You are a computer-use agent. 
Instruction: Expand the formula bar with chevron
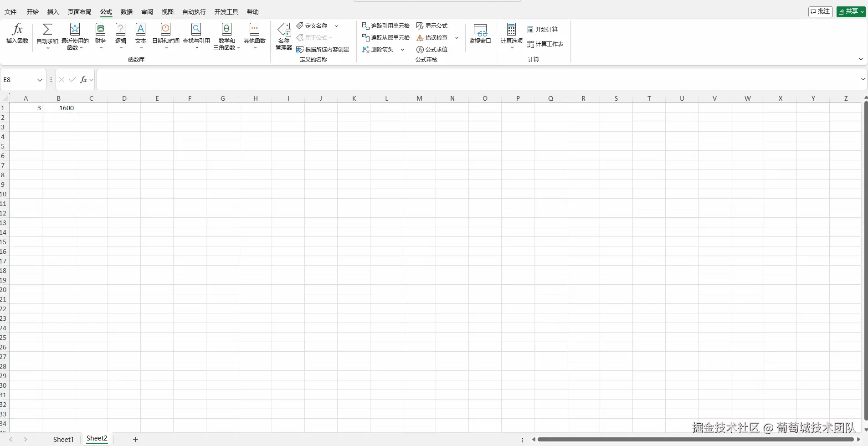click(x=863, y=79)
